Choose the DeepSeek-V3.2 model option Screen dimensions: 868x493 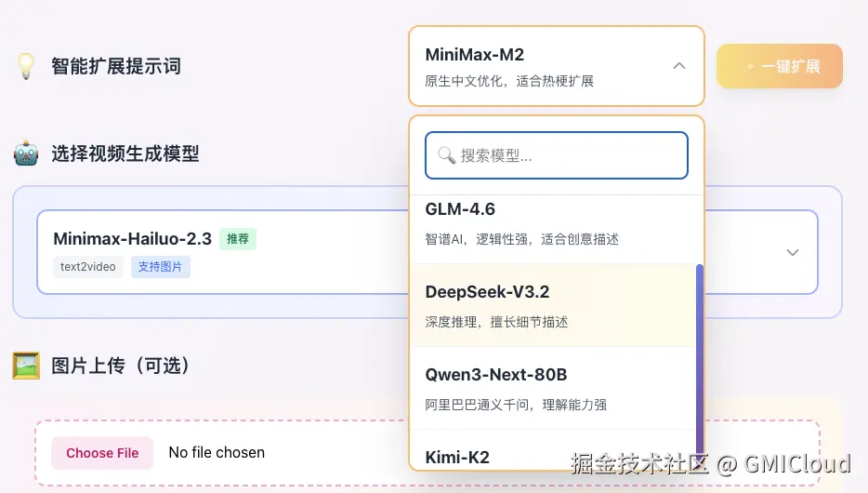point(552,305)
